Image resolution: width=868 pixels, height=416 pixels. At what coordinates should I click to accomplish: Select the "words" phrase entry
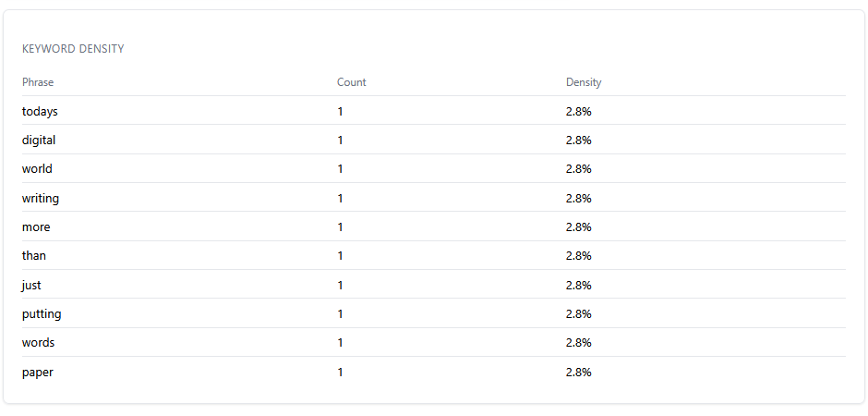pos(38,343)
